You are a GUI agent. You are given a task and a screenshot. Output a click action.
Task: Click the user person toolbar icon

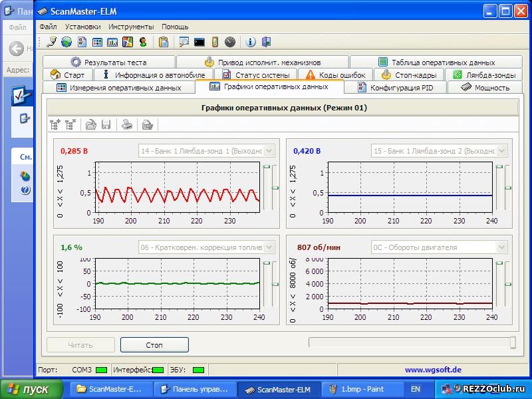tap(143, 42)
